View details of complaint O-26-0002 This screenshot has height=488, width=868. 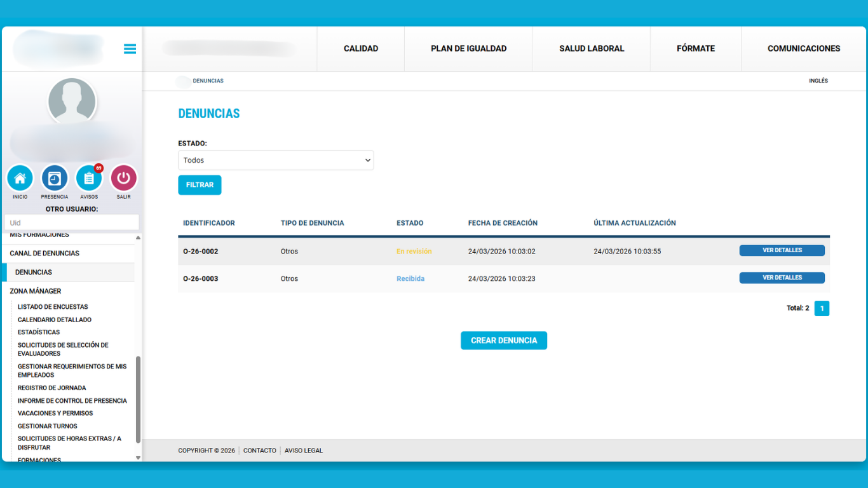coord(782,250)
